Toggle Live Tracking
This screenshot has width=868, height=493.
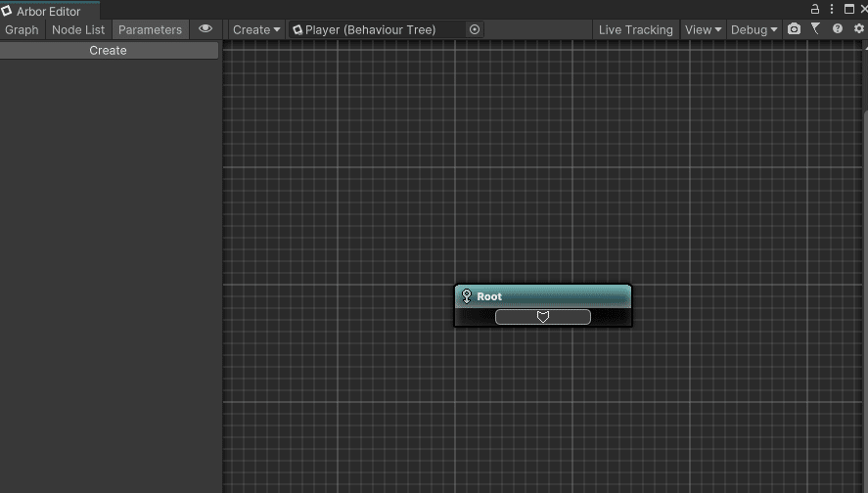coord(635,30)
